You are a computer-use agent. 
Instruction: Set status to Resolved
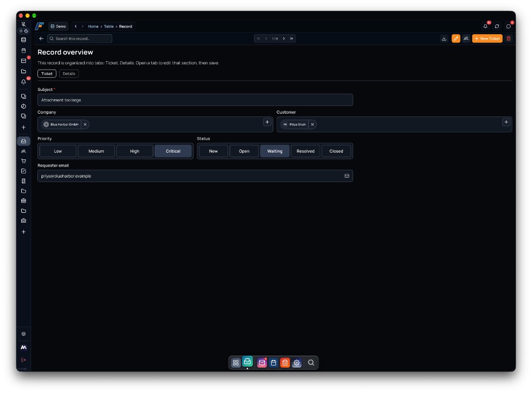click(x=305, y=151)
